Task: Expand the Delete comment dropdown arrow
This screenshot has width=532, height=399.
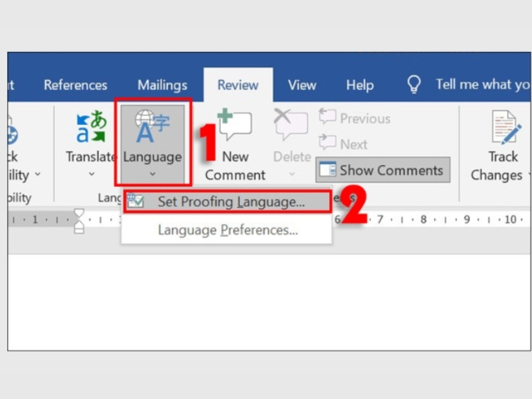Action: (x=291, y=175)
